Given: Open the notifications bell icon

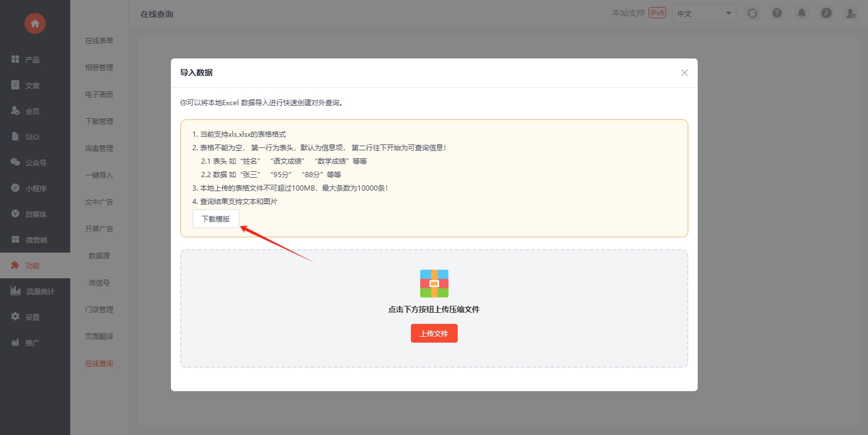Looking at the screenshot, I should pyautogui.click(x=801, y=13).
